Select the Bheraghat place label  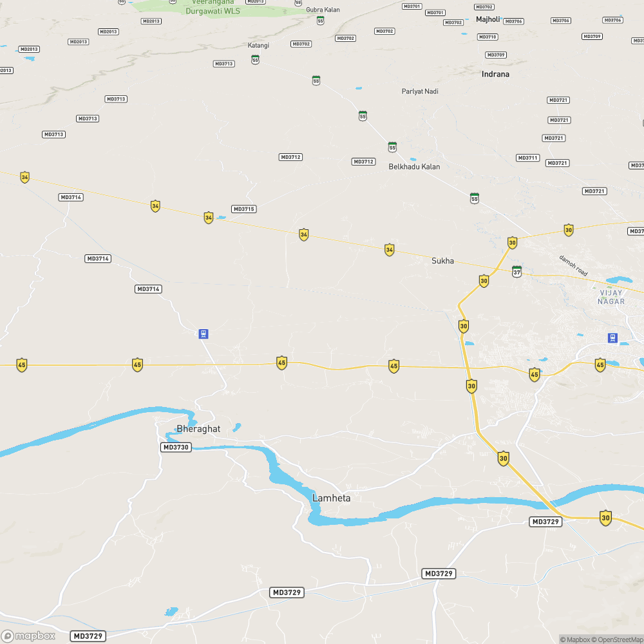point(198,429)
